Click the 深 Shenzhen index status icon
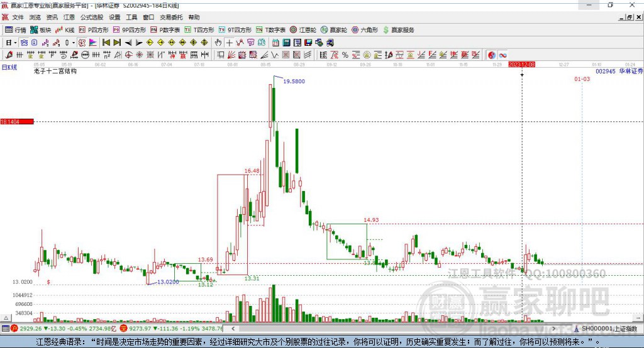The width and height of the screenshot is (644, 348). tap(124, 329)
